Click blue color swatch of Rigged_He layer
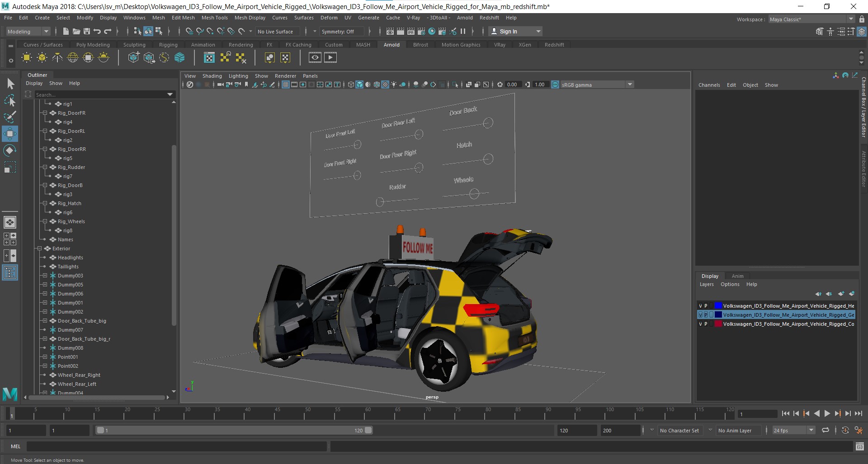The width and height of the screenshot is (868, 464). (718, 306)
